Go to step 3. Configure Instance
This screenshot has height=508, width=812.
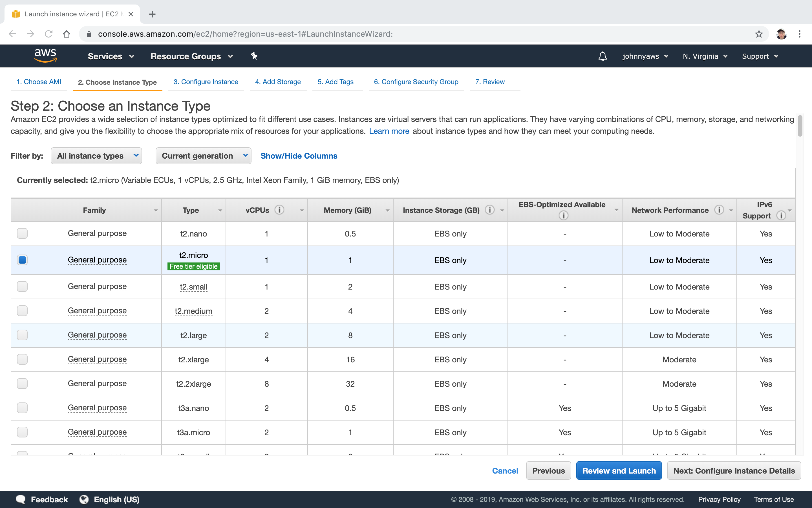coord(206,82)
